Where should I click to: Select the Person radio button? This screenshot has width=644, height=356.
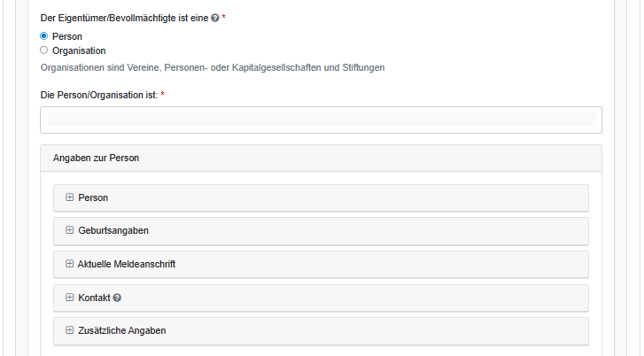point(44,36)
